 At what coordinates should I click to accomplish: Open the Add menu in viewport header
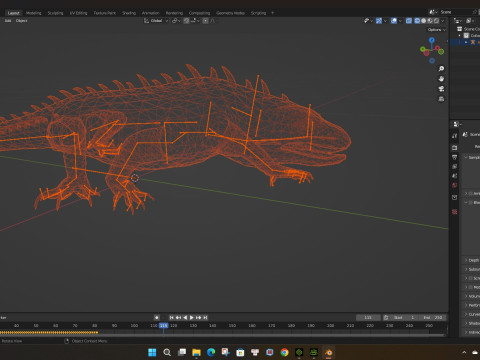[8, 21]
